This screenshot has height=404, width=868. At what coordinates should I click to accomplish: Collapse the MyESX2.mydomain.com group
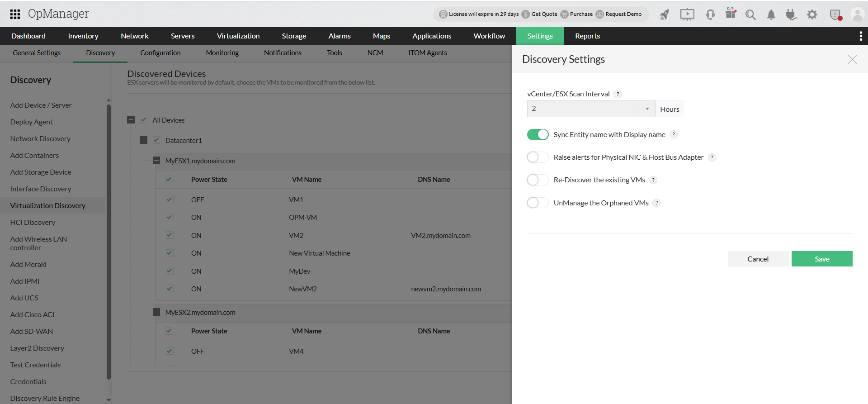(156, 312)
